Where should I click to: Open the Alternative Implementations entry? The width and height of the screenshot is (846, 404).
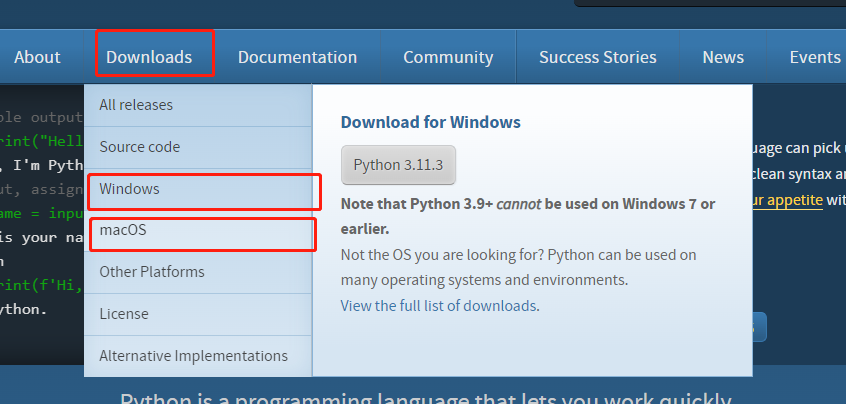click(x=193, y=356)
